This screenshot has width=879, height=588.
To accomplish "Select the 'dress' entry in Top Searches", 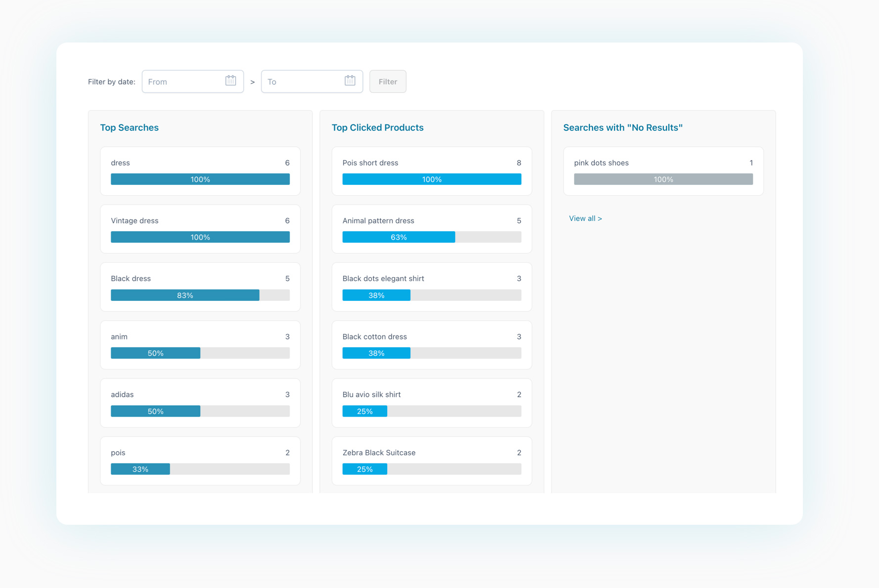I will (x=200, y=170).
